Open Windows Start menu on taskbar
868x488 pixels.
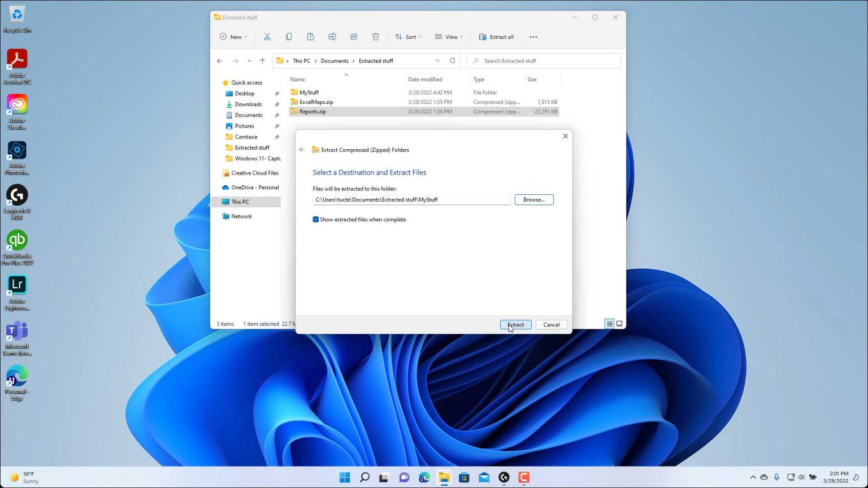click(x=345, y=477)
